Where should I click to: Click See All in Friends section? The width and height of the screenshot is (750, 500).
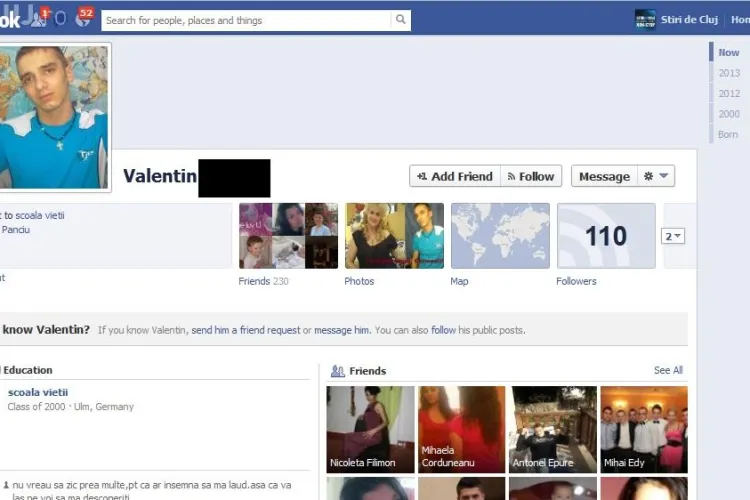coord(668,370)
